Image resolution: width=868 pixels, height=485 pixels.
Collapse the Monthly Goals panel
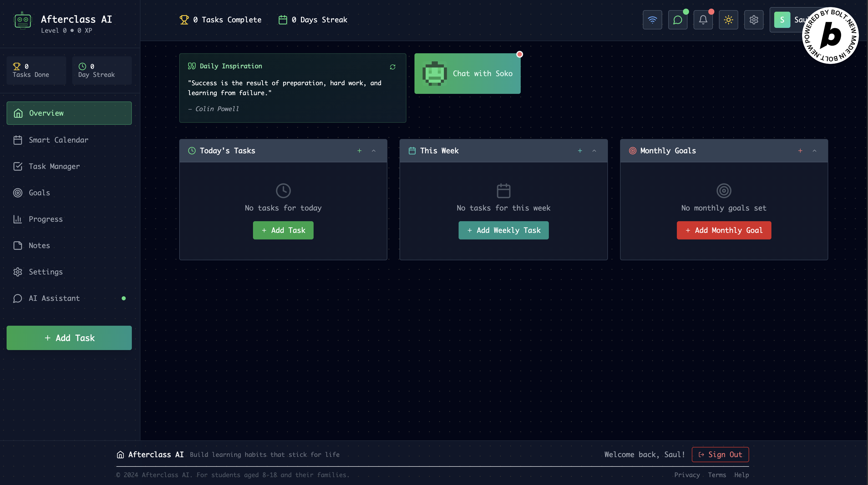815,151
